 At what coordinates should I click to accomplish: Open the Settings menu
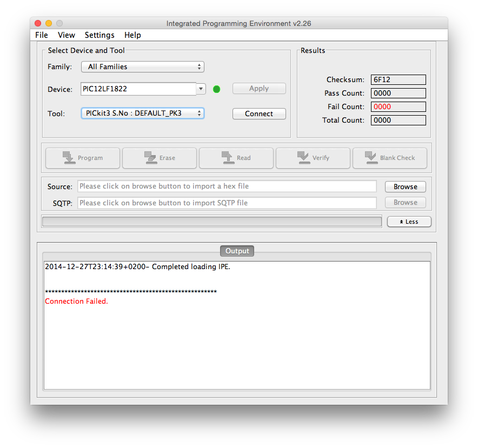pos(99,35)
